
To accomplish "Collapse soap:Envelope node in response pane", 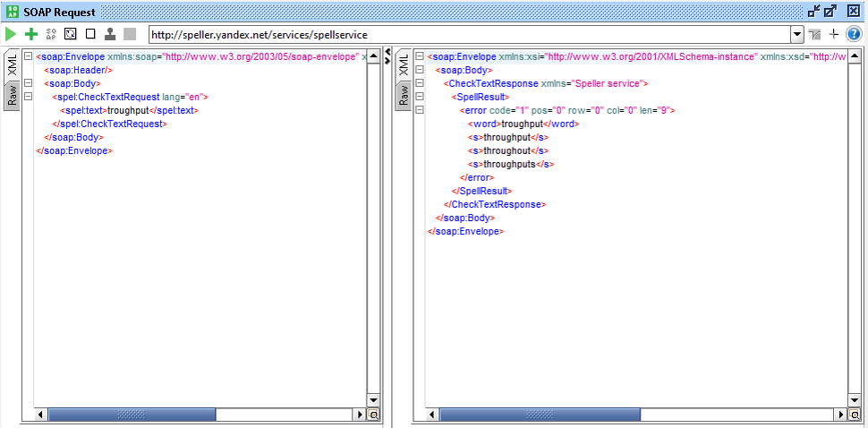I will pyautogui.click(x=419, y=56).
